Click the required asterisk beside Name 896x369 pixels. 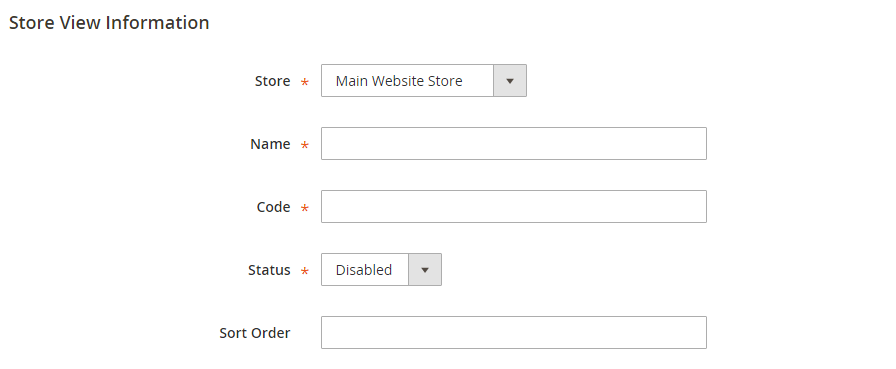click(x=305, y=146)
